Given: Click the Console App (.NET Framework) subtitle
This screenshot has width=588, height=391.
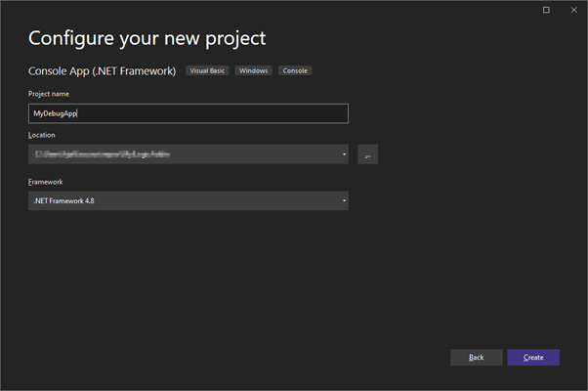Looking at the screenshot, I should (102, 70).
